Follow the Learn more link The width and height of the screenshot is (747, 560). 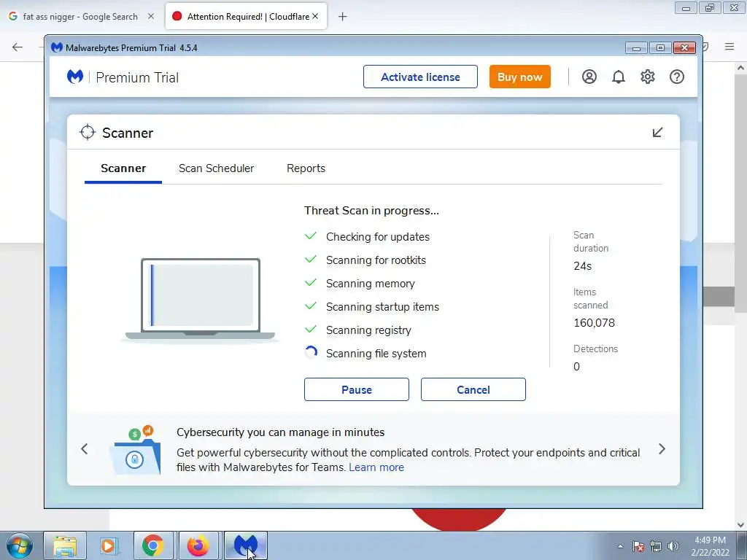(x=376, y=467)
